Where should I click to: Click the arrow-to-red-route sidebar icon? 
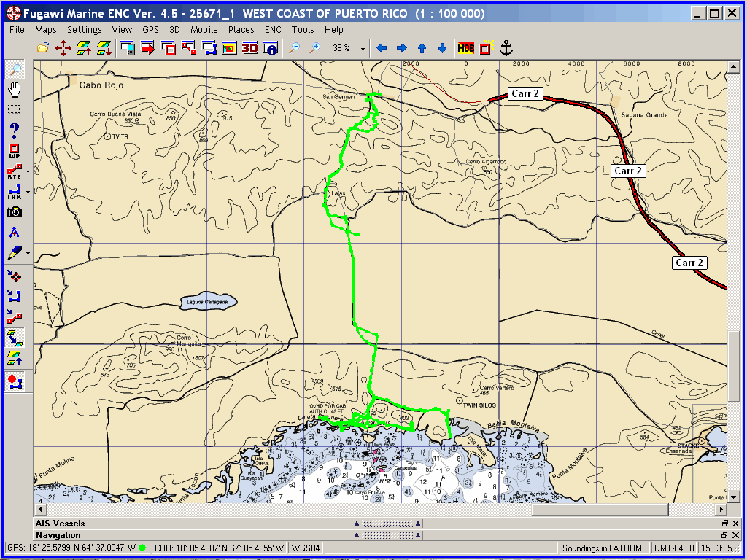(x=15, y=317)
